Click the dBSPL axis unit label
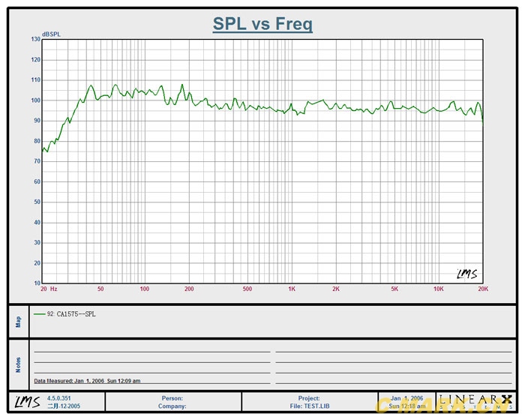Viewport: 525px width, 420px height. pos(52,34)
